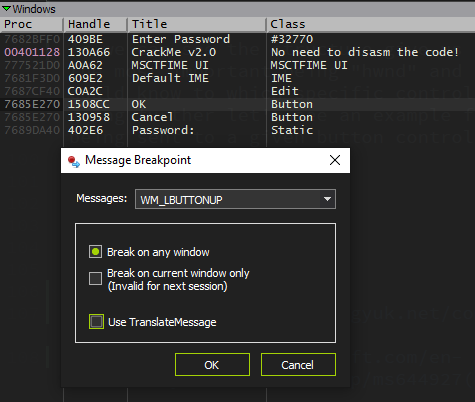Click proc address 777521D0
This screenshot has height=402, width=475.
(32, 65)
